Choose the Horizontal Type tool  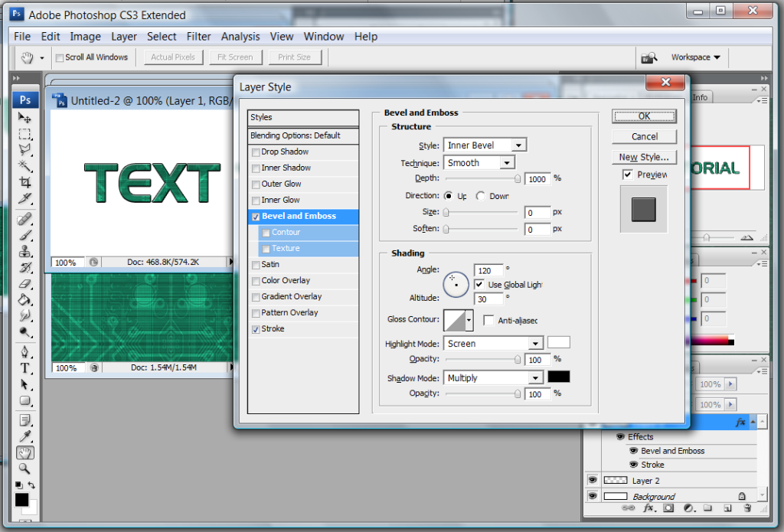(x=25, y=367)
